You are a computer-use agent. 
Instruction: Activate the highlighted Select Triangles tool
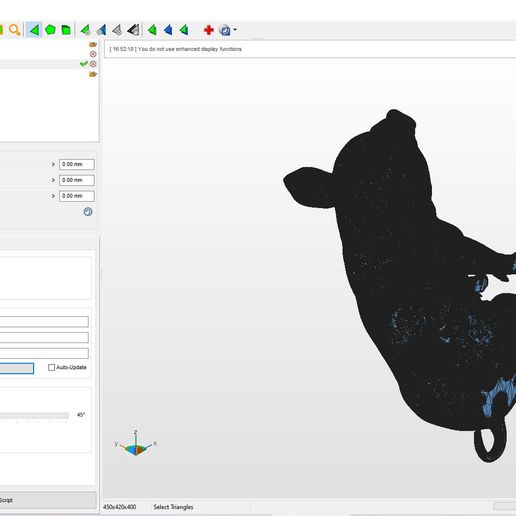[x=34, y=30]
